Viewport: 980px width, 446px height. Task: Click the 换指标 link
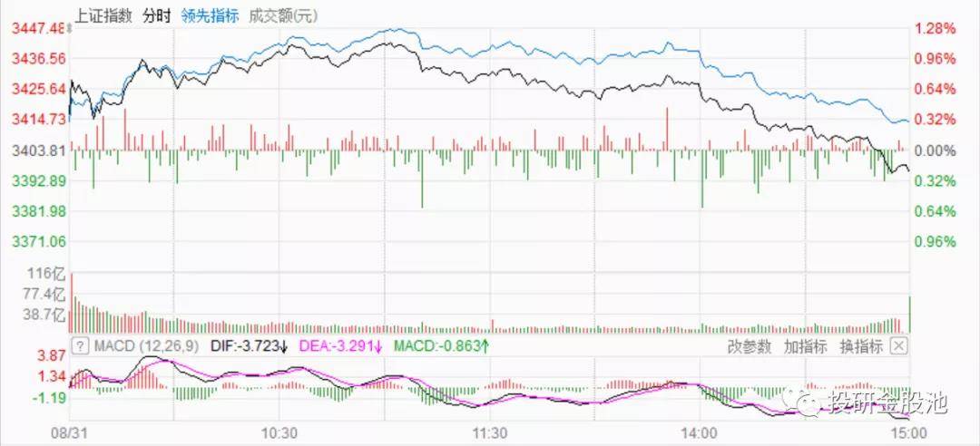[x=860, y=346]
